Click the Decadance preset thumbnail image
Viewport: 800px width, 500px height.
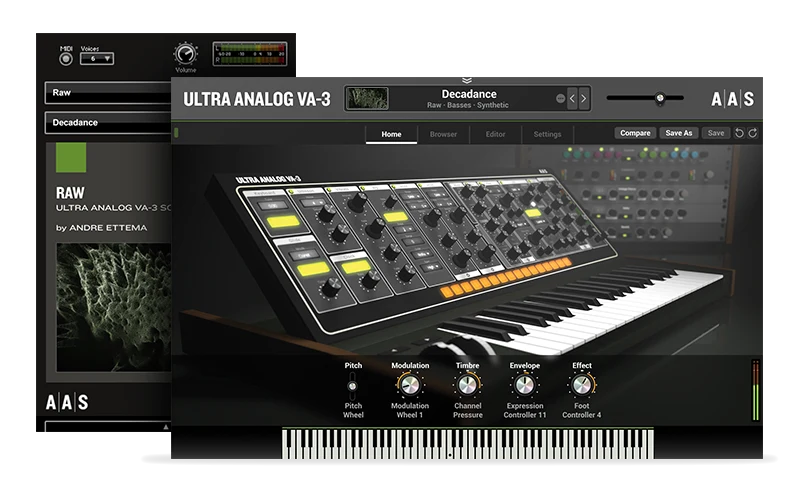pos(367,98)
